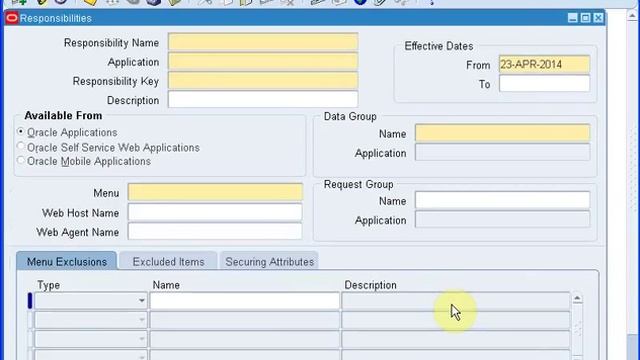Open the Type dropdown in third row
The image size is (640, 360).
tap(141, 339)
